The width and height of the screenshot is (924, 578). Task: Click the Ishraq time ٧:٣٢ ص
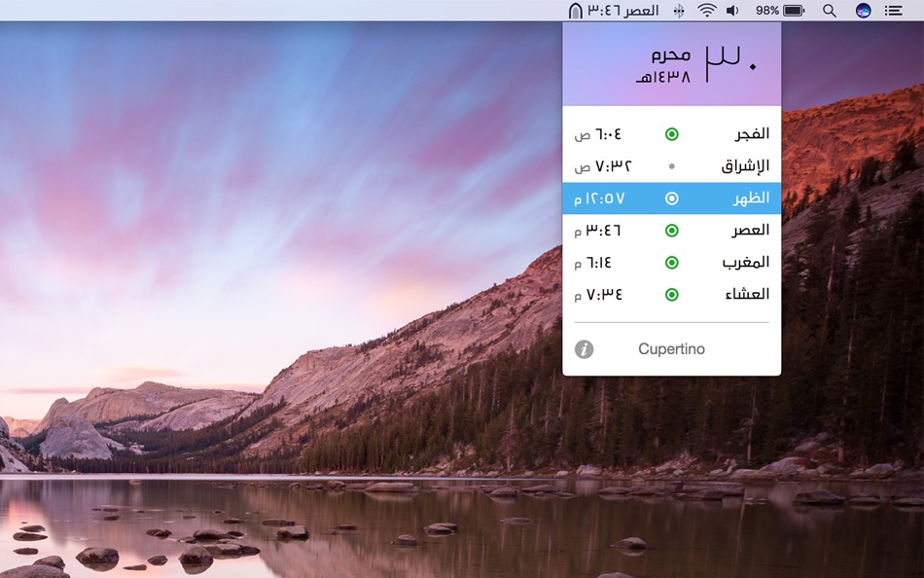tap(603, 166)
